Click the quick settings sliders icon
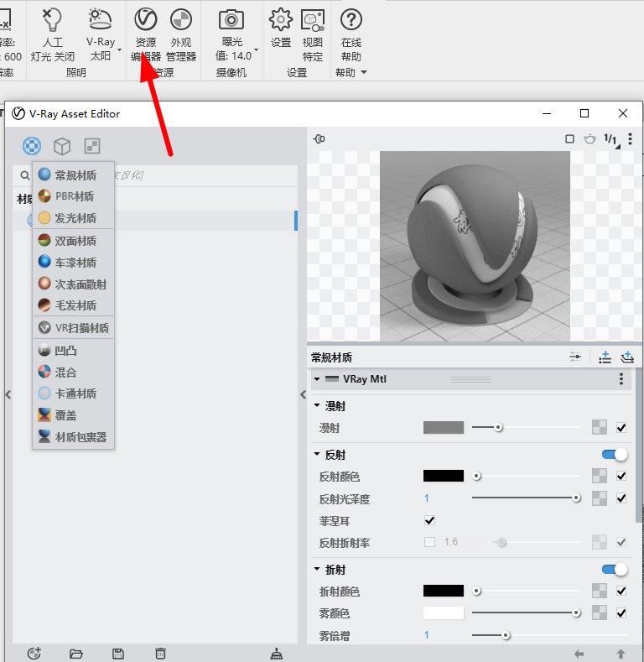This screenshot has height=662, width=644. (574, 357)
